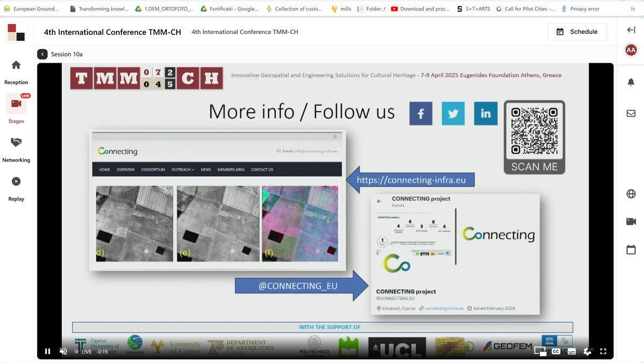Click the https://connecting-infra.eu link
The height and width of the screenshot is (363, 644).
pyautogui.click(x=411, y=180)
